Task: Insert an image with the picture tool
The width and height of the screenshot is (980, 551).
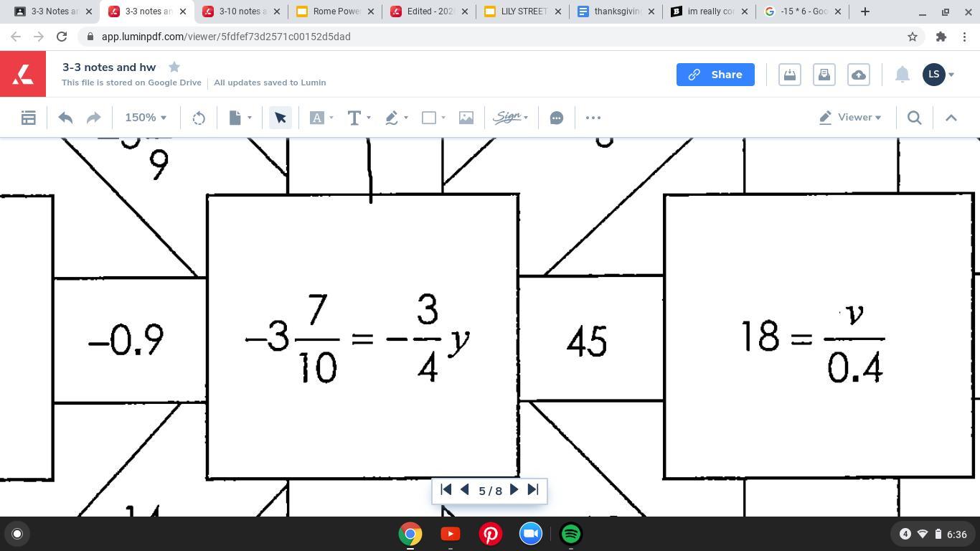Action: [466, 118]
